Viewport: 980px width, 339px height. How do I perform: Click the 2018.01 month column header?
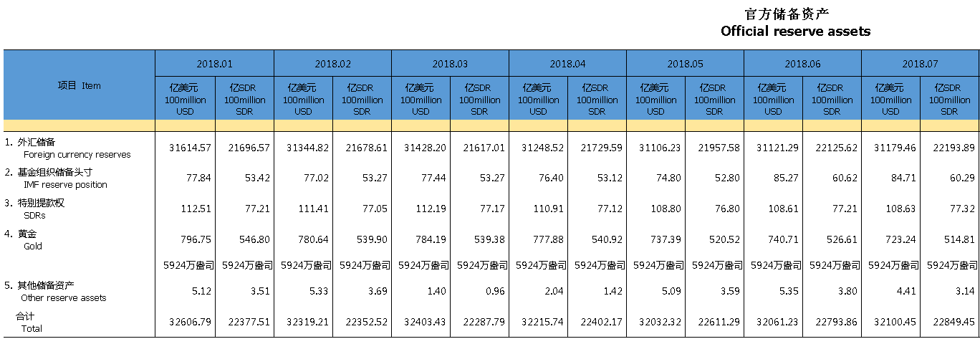[x=214, y=63]
